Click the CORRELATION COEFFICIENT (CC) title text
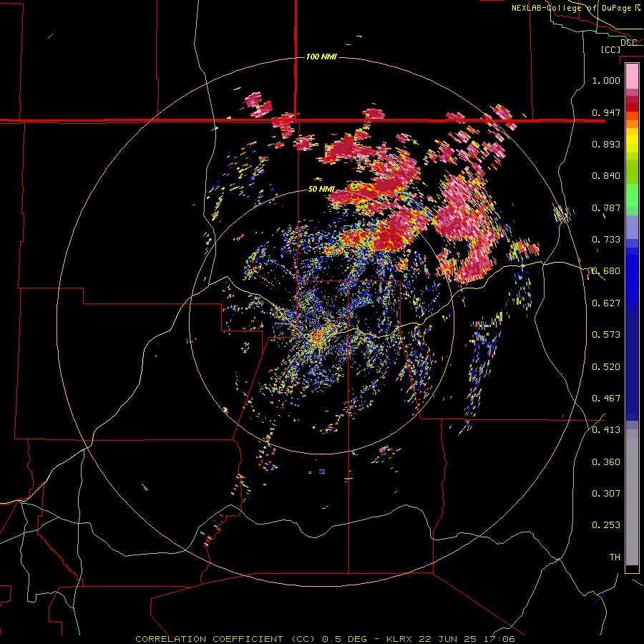The width and height of the screenshot is (644, 644). [x=225, y=639]
